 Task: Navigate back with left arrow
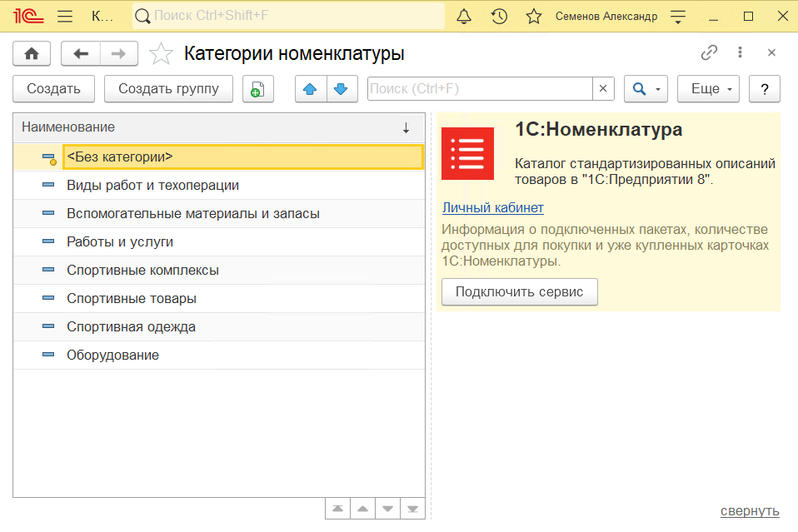pyautogui.click(x=81, y=53)
